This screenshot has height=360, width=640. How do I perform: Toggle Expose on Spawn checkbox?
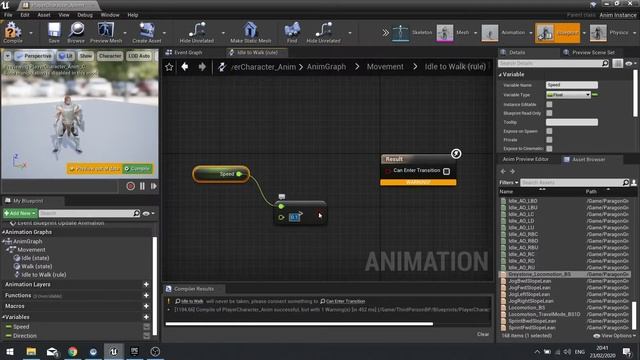(549, 131)
